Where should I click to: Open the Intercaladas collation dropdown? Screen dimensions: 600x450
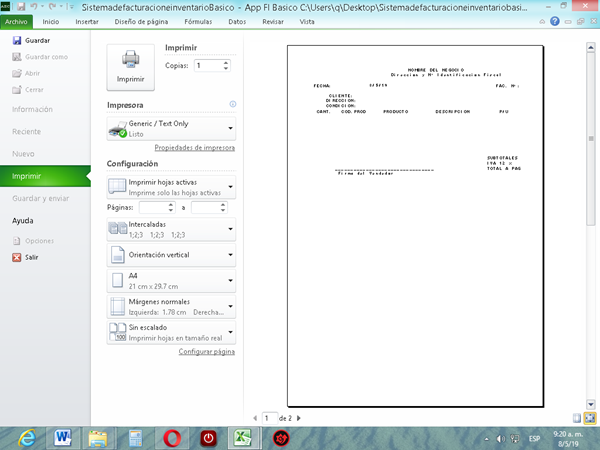coord(171,229)
